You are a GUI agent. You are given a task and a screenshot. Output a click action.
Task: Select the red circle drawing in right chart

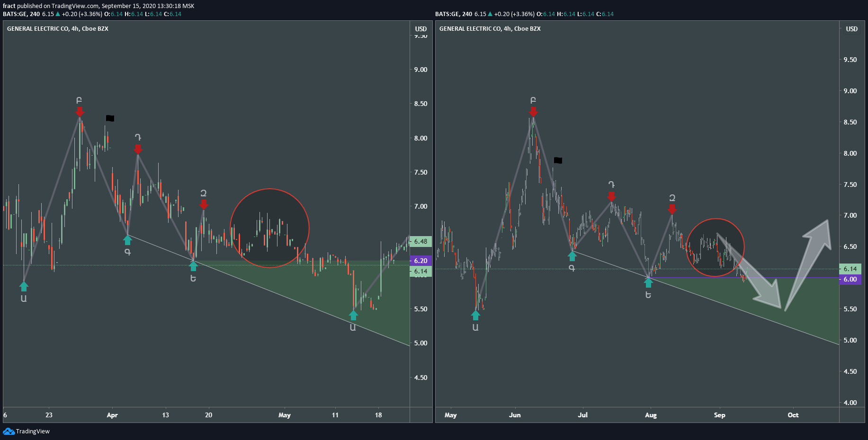pos(715,247)
